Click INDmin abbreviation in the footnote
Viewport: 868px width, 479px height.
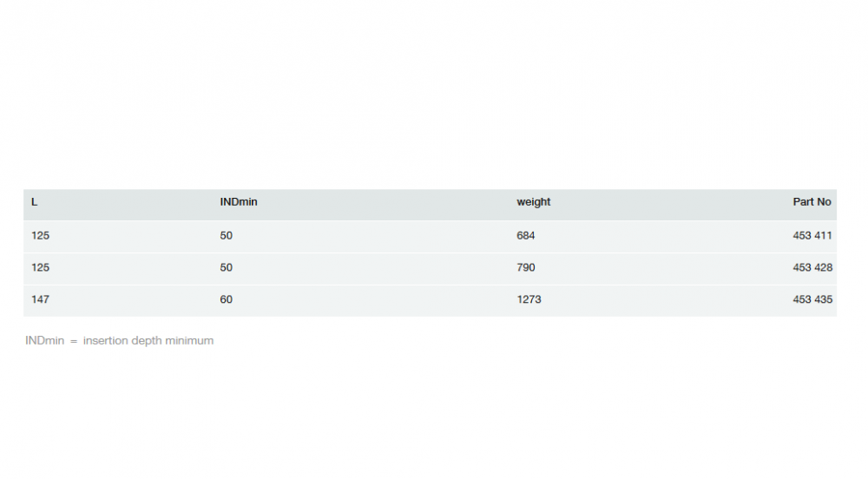45,341
